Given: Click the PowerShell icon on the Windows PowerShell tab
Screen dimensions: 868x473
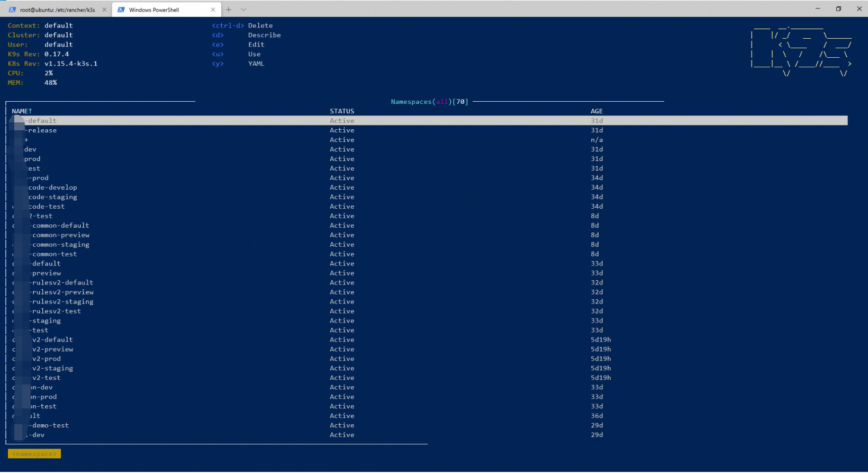Looking at the screenshot, I should 121,10.
